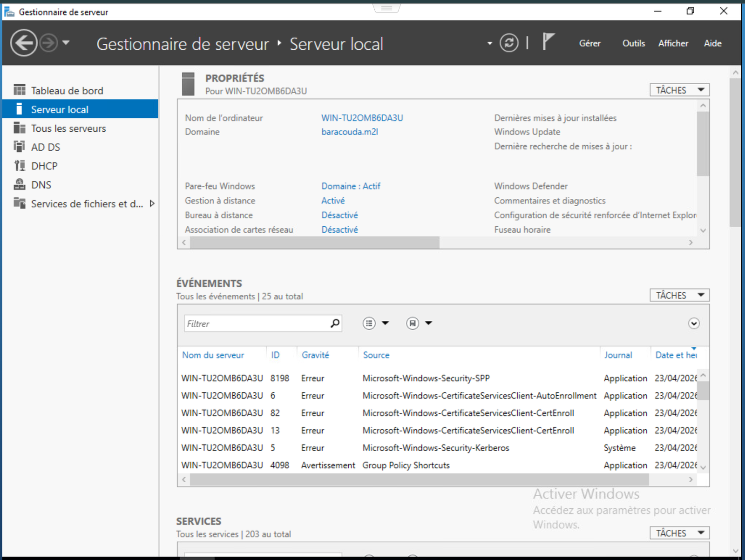Sort events by Gravité column
The height and width of the screenshot is (560, 745).
tap(315, 355)
